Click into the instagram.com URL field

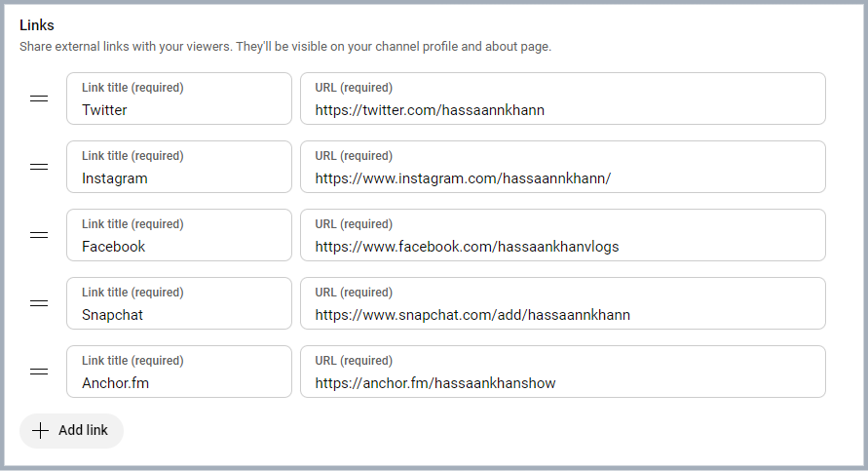[563, 167]
